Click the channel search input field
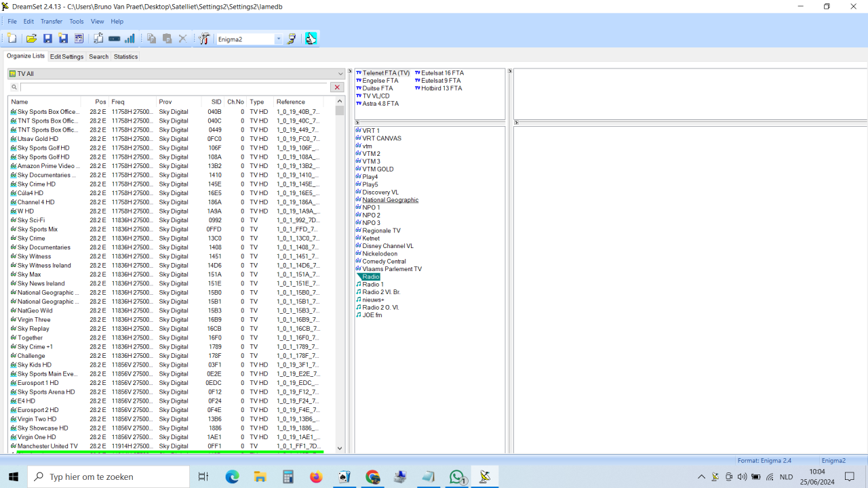Image resolution: width=868 pixels, height=488 pixels. click(174, 87)
